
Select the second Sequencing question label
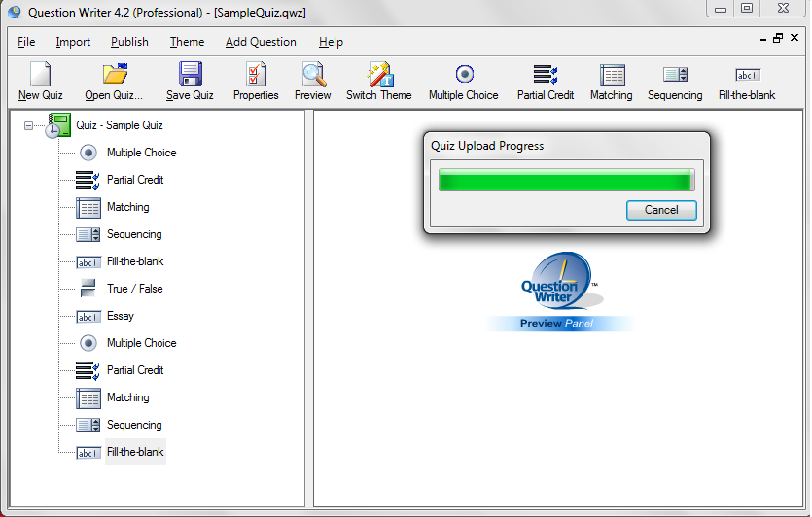pos(134,425)
